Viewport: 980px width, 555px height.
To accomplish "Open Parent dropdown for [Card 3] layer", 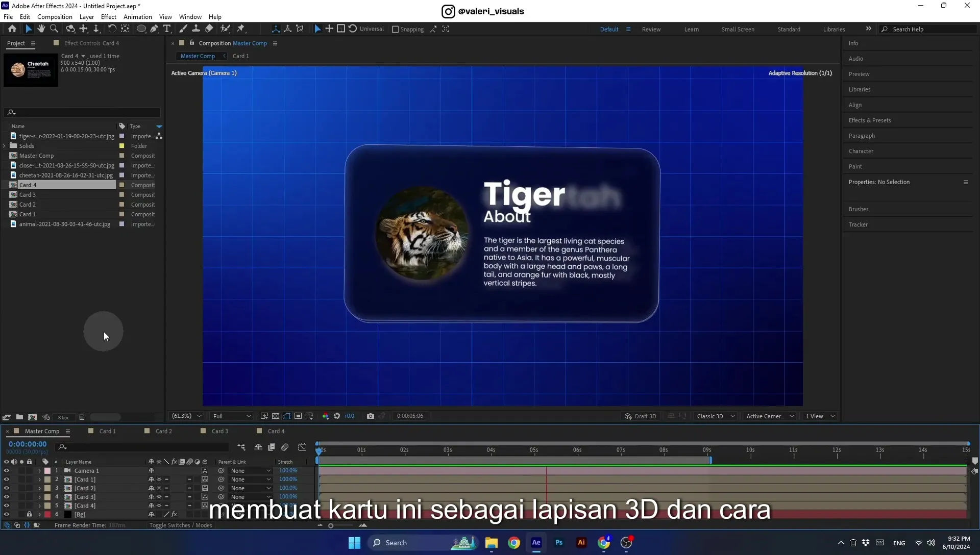I will (251, 497).
